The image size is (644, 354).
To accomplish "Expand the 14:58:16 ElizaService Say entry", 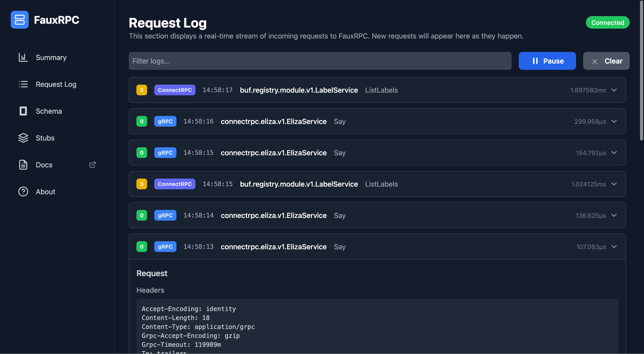I will (x=614, y=121).
